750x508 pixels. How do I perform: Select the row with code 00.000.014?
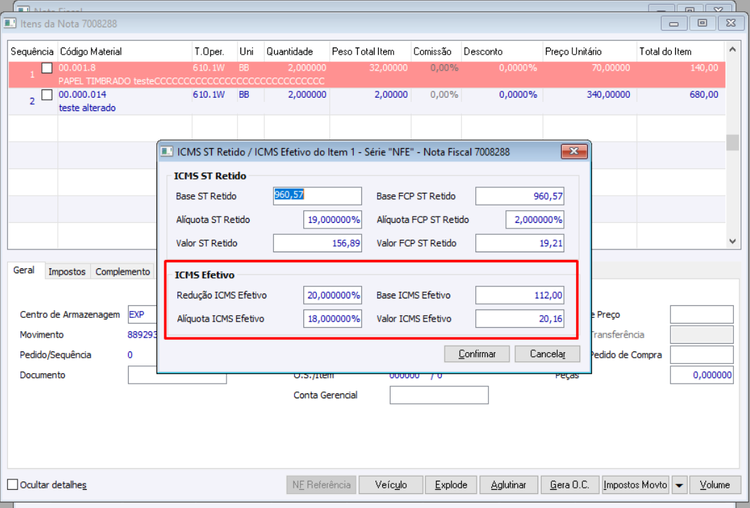point(367,101)
